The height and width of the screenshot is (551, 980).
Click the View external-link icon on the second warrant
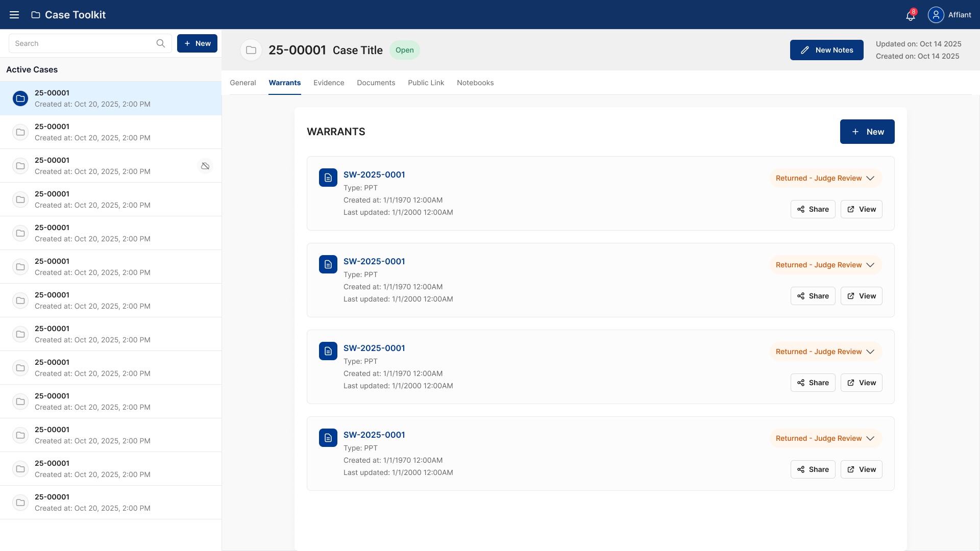point(850,296)
